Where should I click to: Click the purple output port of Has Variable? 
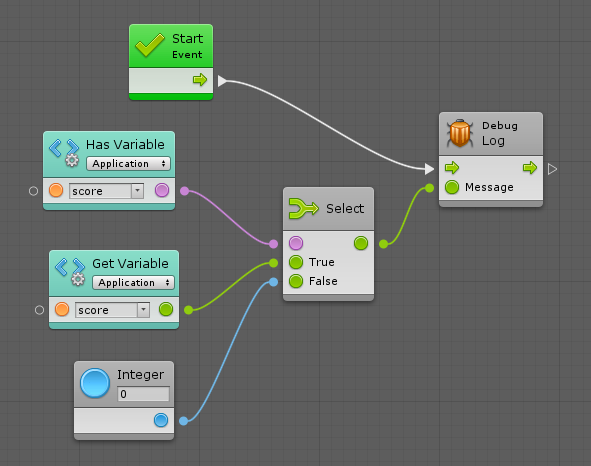pos(162,190)
